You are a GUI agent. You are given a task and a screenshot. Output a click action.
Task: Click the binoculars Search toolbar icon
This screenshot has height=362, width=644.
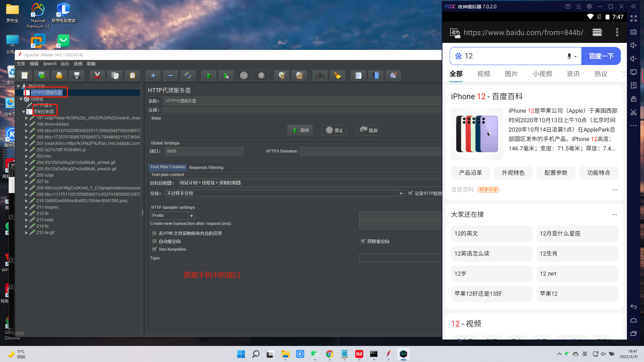[320, 76]
